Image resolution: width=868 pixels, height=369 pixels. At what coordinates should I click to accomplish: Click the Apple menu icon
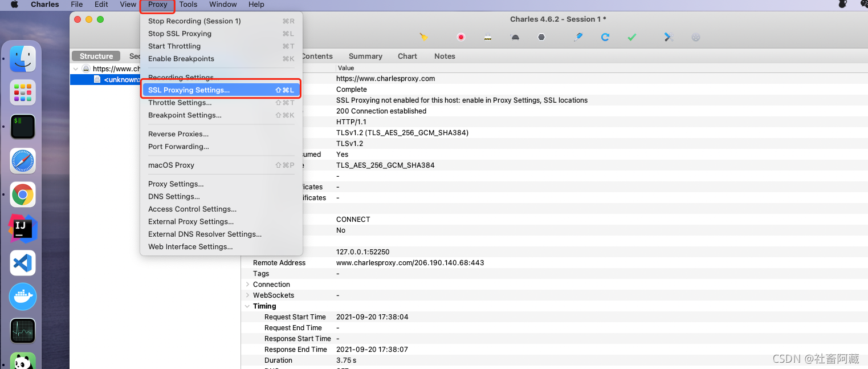[x=14, y=5]
